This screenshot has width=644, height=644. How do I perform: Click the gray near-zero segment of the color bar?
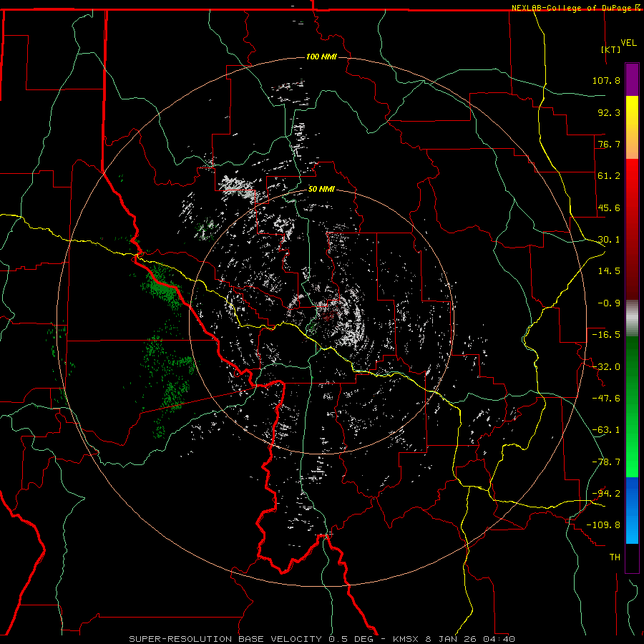point(632,318)
